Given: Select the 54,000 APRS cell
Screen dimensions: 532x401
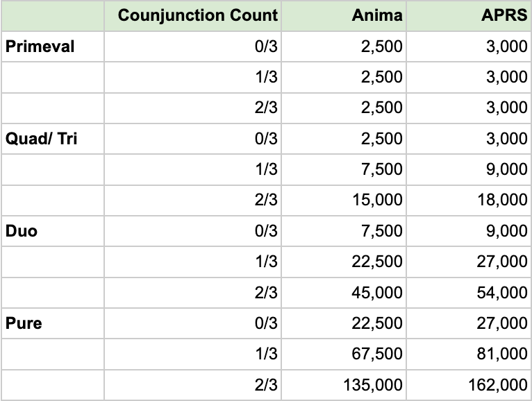Looking at the screenshot, I should coord(469,293).
